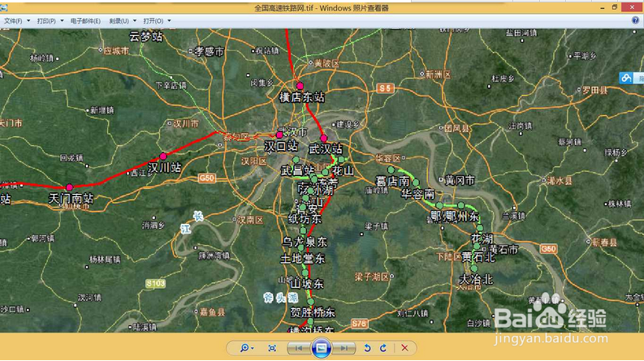Image resolution: width=644 pixels, height=361 pixels.
Task: Click the Photo Viewer title bar icon
Action: (4, 8)
